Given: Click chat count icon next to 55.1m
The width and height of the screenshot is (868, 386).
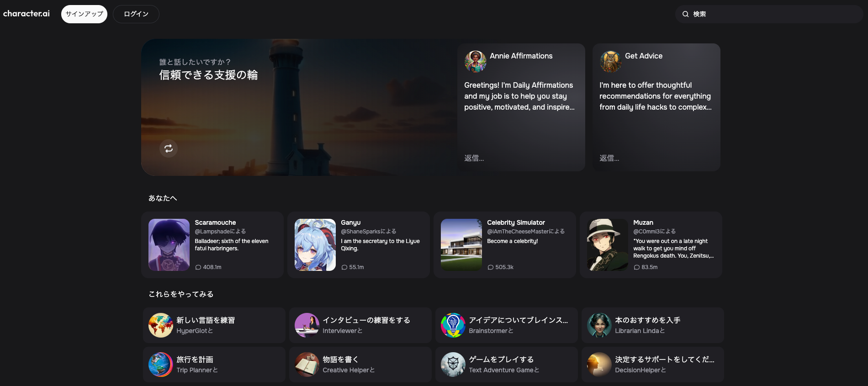Looking at the screenshot, I should click(344, 267).
